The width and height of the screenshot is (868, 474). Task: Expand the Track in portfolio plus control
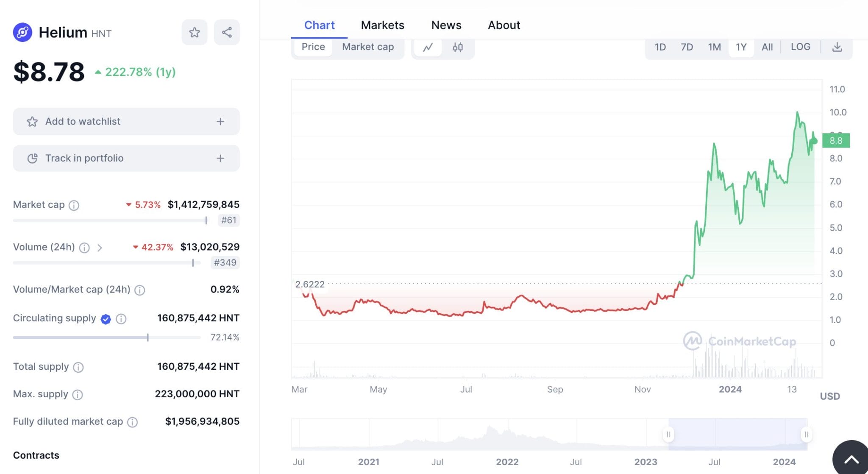click(220, 158)
